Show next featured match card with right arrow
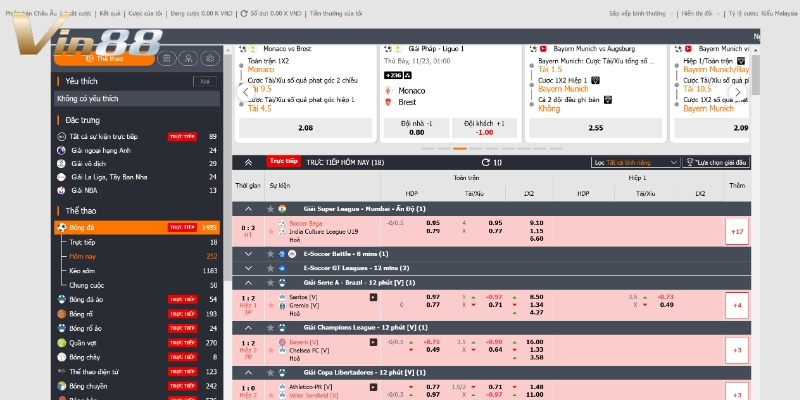This screenshot has width=800, height=400. coord(737,92)
